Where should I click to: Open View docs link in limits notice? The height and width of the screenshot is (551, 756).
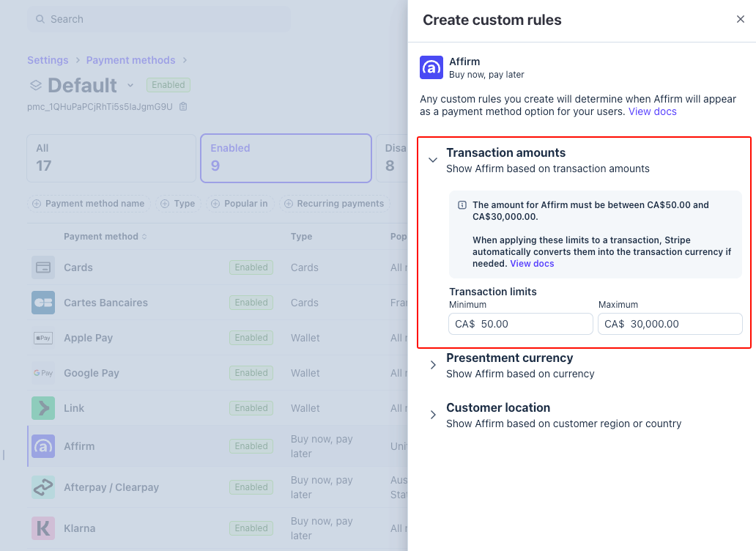pyautogui.click(x=532, y=264)
